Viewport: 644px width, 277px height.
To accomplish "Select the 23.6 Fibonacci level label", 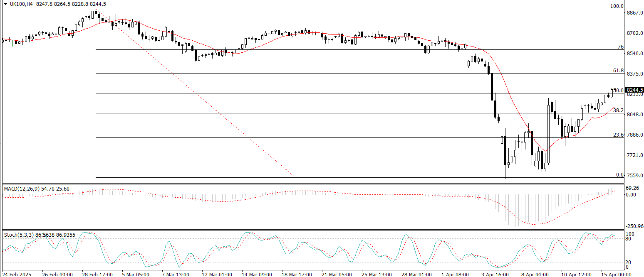I will [x=618, y=135].
